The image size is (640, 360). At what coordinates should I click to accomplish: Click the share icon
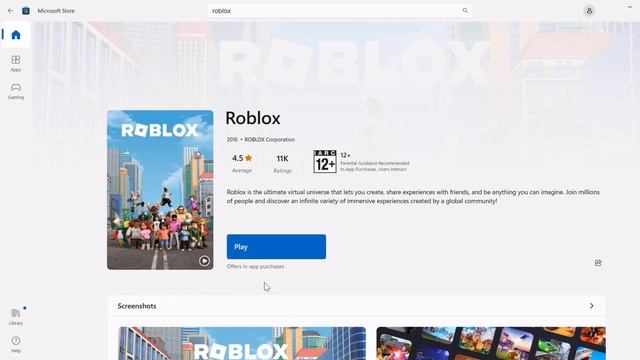[598, 263]
